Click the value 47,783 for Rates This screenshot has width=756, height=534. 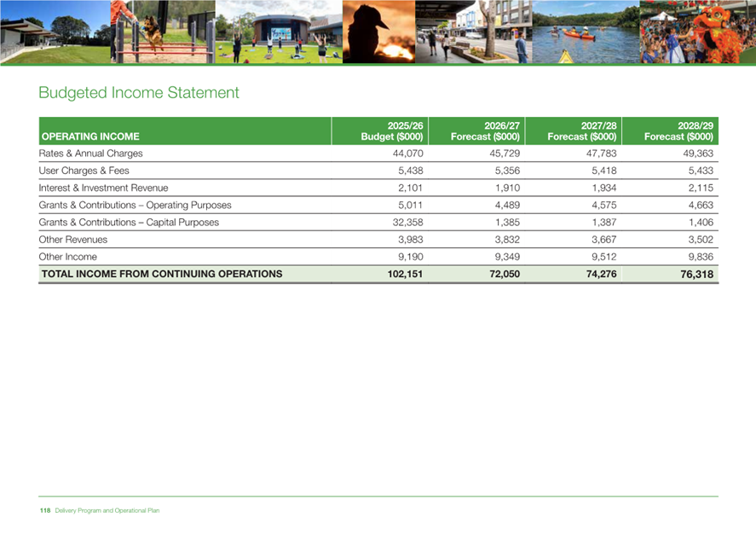[601, 154]
